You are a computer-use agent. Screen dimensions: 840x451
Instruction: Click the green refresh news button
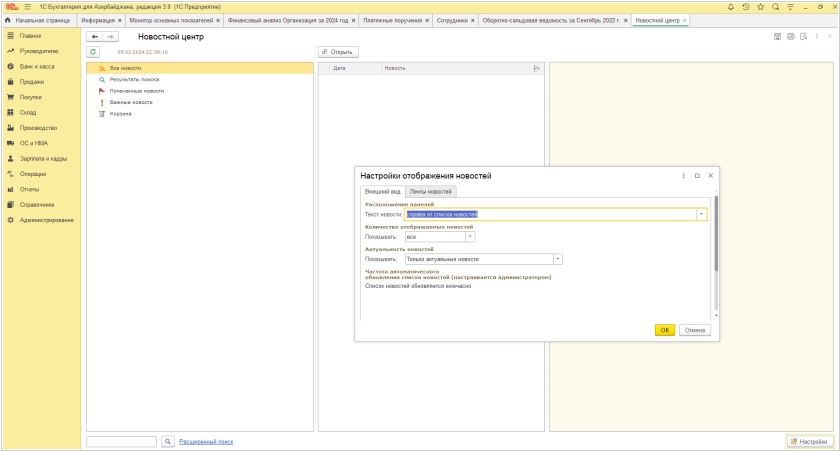93,51
